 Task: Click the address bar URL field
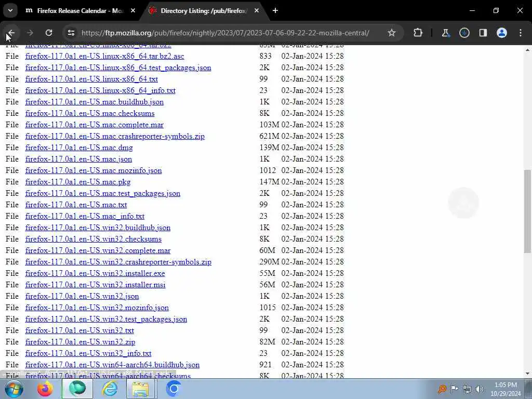(225, 33)
